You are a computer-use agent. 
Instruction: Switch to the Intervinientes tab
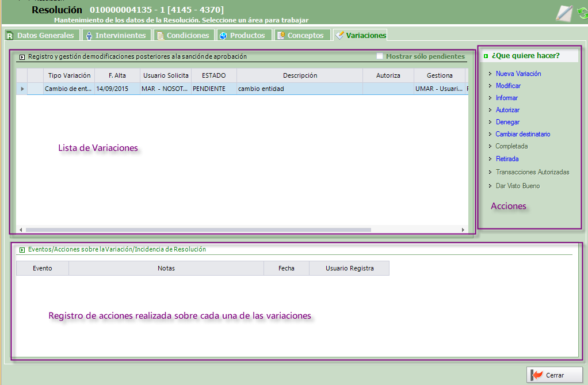117,35
